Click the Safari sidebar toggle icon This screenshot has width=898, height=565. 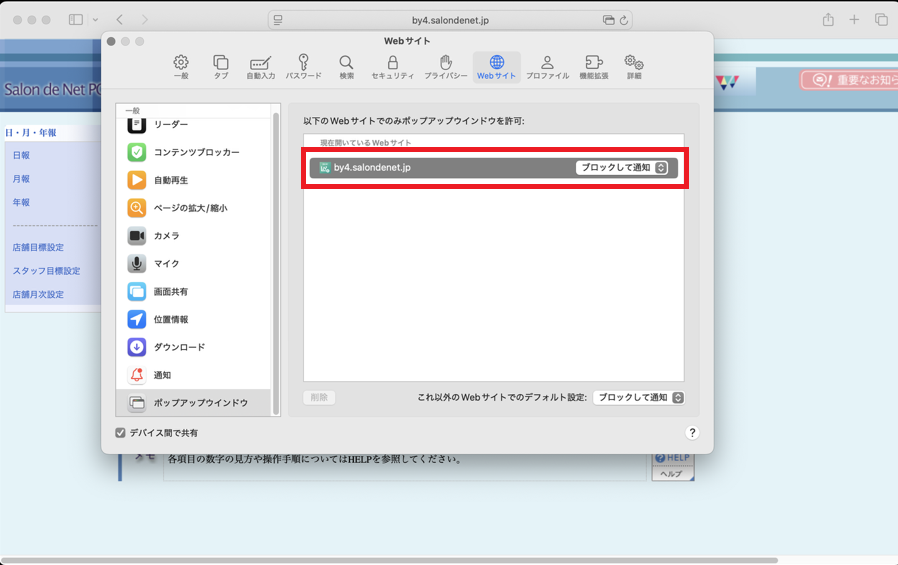pyautogui.click(x=76, y=20)
